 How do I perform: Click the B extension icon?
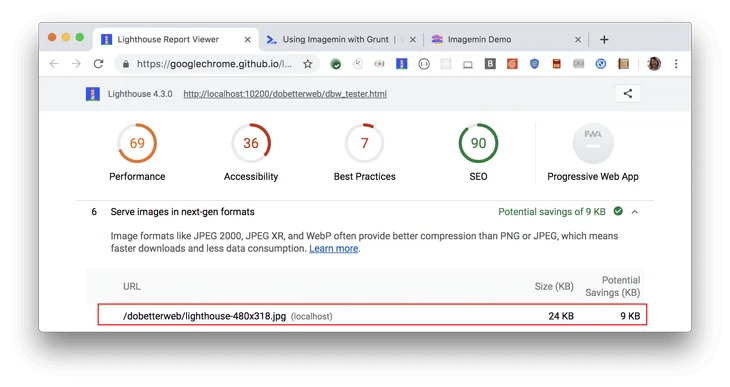point(490,64)
